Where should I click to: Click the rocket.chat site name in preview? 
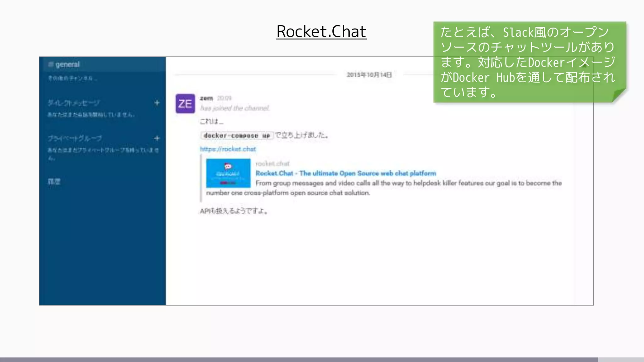[272, 164]
